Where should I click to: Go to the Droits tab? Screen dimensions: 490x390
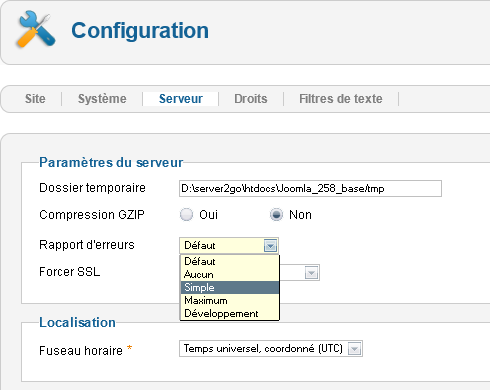click(251, 99)
